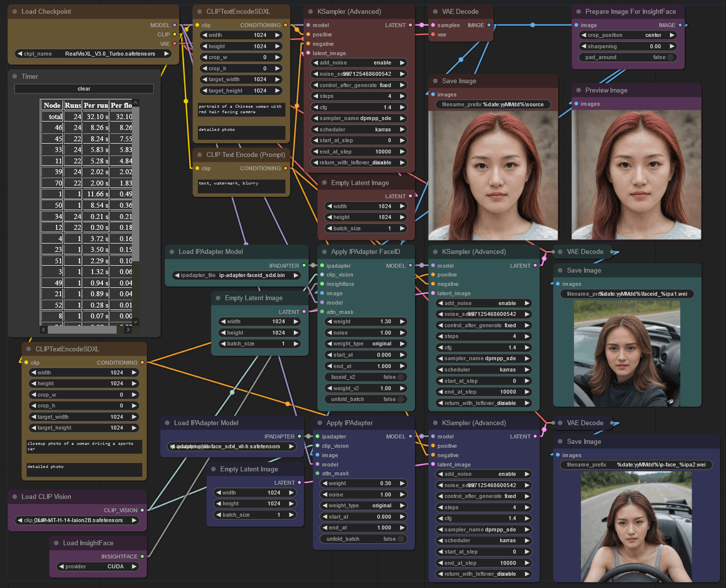Collapse the Apply IPAdapter FaceID node title dot

click(x=324, y=251)
